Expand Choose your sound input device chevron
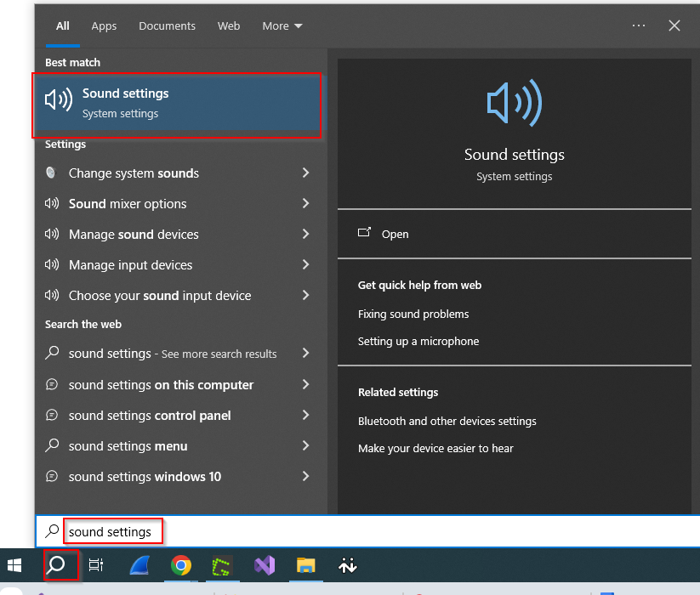 tap(306, 295)
